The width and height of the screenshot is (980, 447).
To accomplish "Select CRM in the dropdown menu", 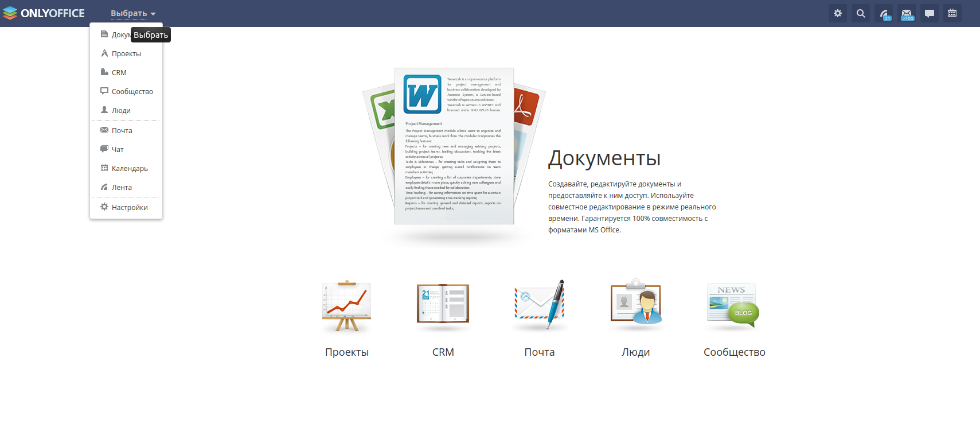I will (119, 73).
